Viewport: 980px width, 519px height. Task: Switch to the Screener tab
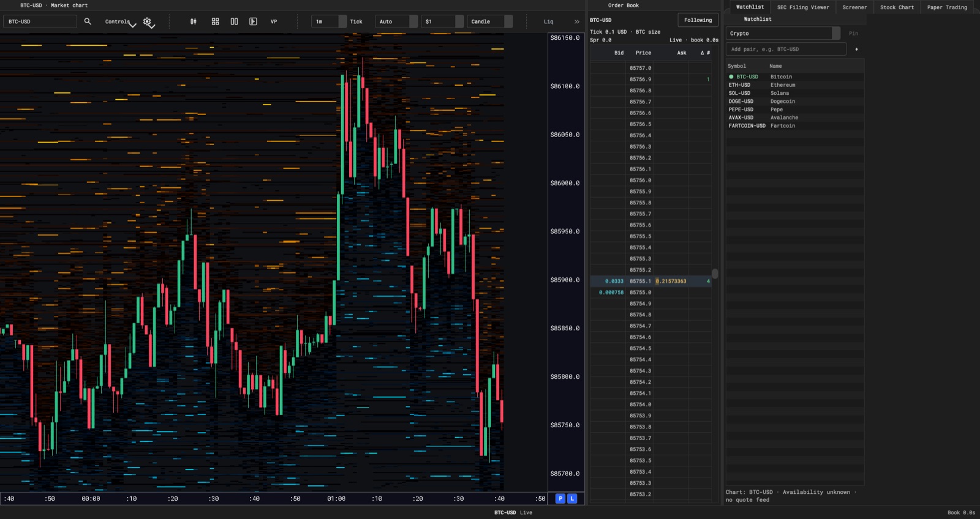coord(854,7)
